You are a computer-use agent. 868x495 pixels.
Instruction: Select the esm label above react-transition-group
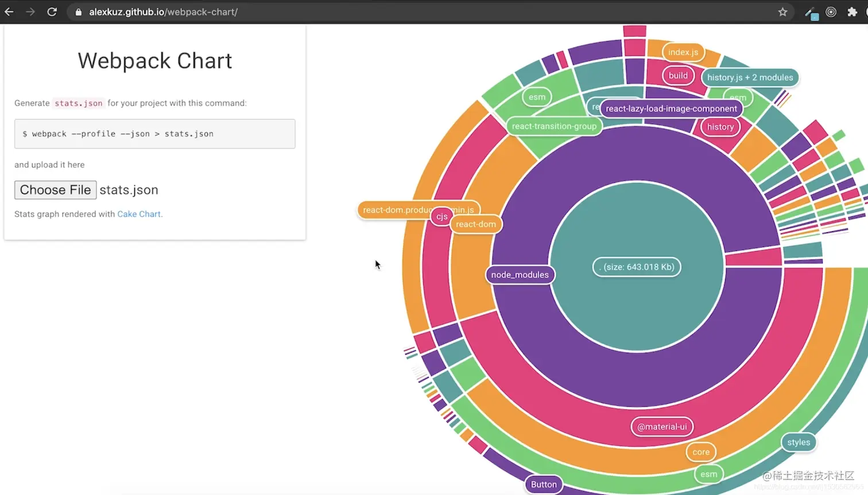(x=537, y=97)
